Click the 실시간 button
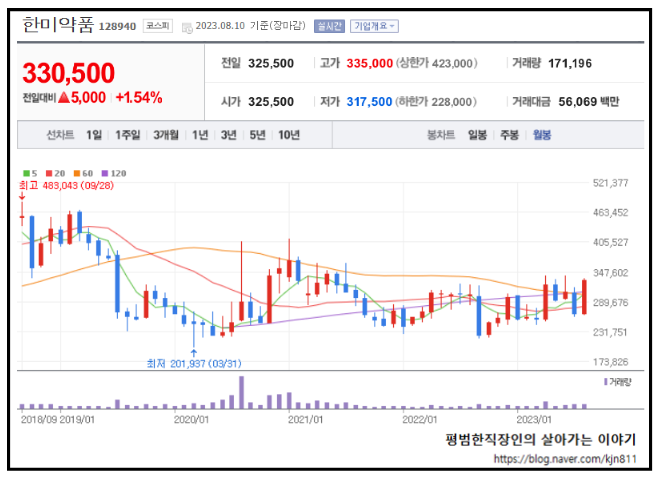656x477 pixels. [x=329, y=26]
